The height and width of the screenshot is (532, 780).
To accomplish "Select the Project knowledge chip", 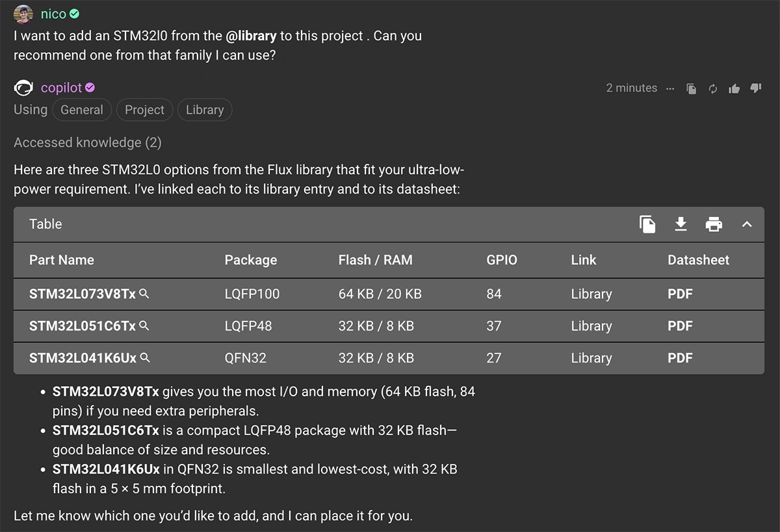I will (x=144, y=110).
